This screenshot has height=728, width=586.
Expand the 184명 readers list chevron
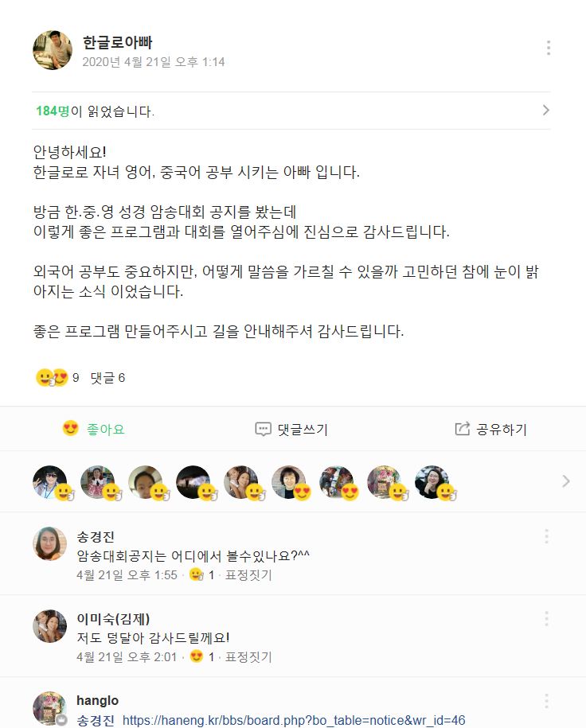[545, 111]
